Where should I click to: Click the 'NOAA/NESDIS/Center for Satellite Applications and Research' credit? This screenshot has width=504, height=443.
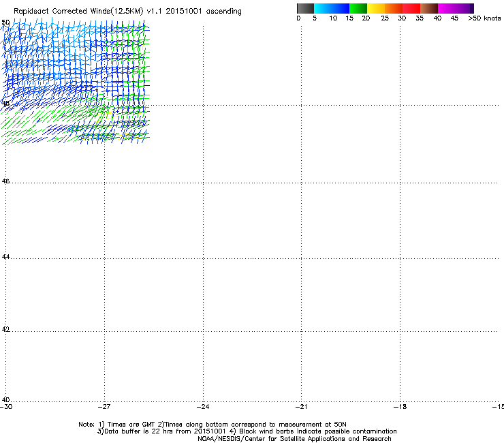pyautogui.click(x=294, y=439)
